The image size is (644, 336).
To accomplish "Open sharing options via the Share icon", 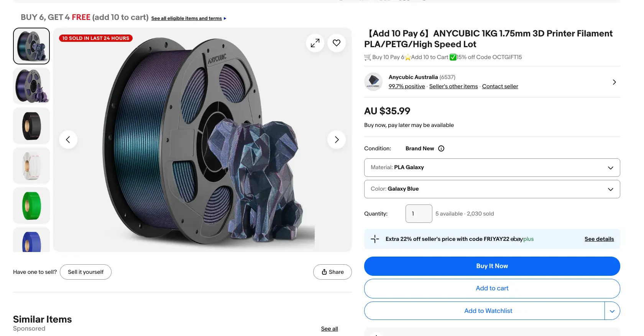I will [332, 272].
